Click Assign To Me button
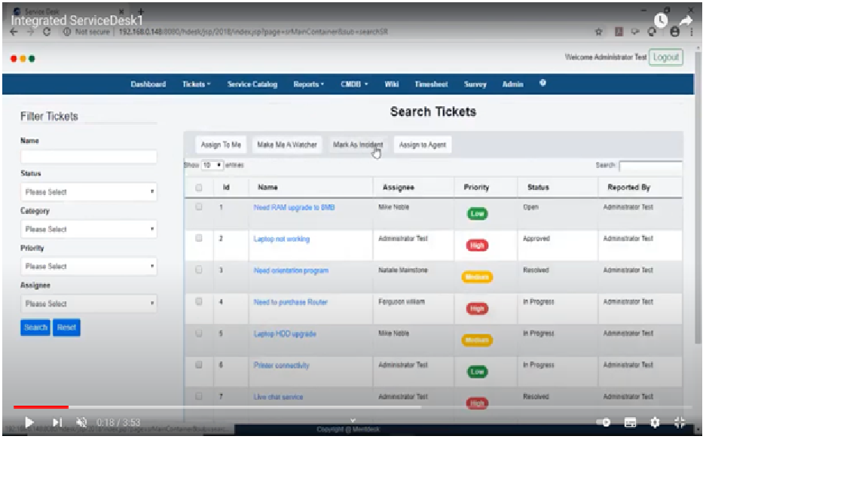Viewport: 868px width, 488px height. coord(220,145)
